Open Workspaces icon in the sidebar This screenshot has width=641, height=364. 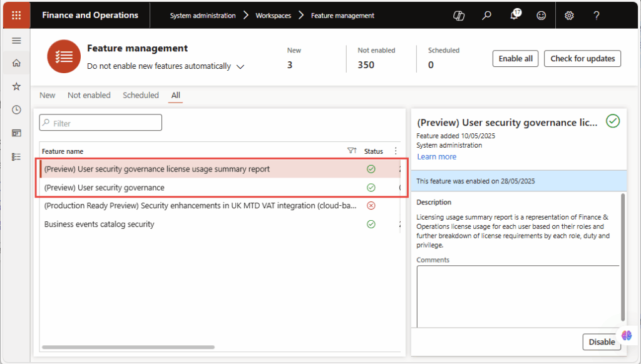(x=16, y=133)
